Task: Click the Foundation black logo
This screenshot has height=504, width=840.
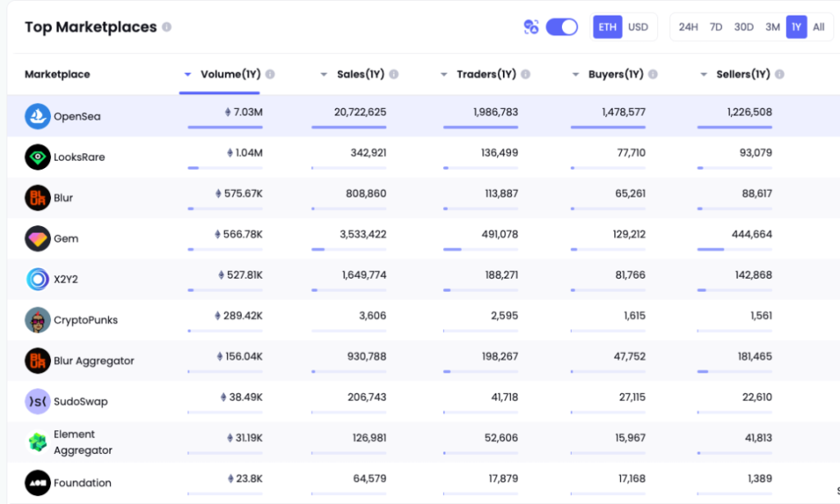Action: click(38, 483)
